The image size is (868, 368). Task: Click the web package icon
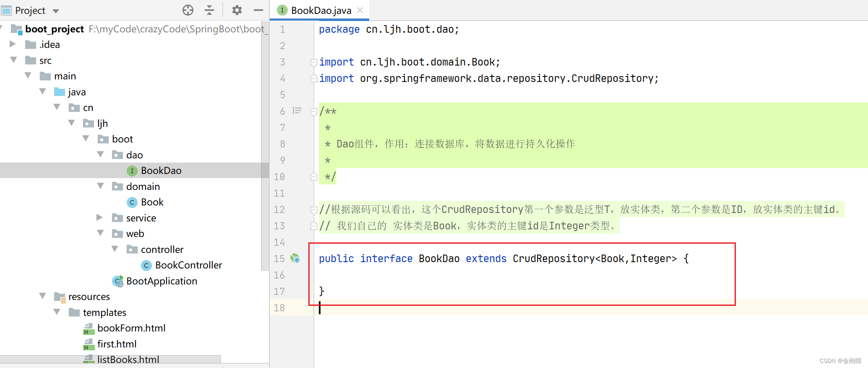pyautogui.click(x=117, y=234)
